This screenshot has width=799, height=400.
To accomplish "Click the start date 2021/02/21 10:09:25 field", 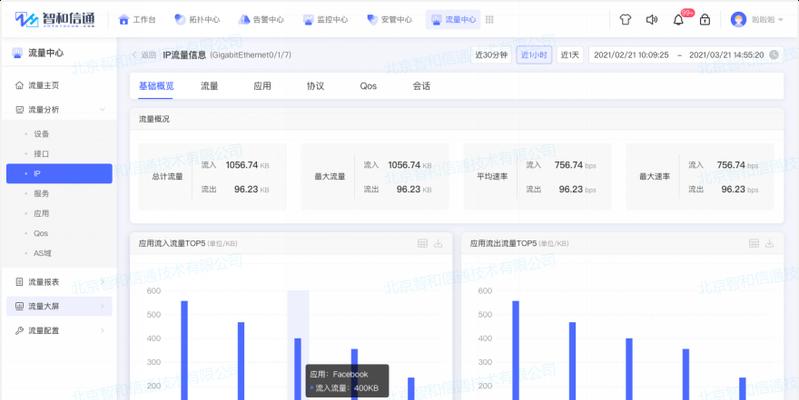I will click(631, 55).
